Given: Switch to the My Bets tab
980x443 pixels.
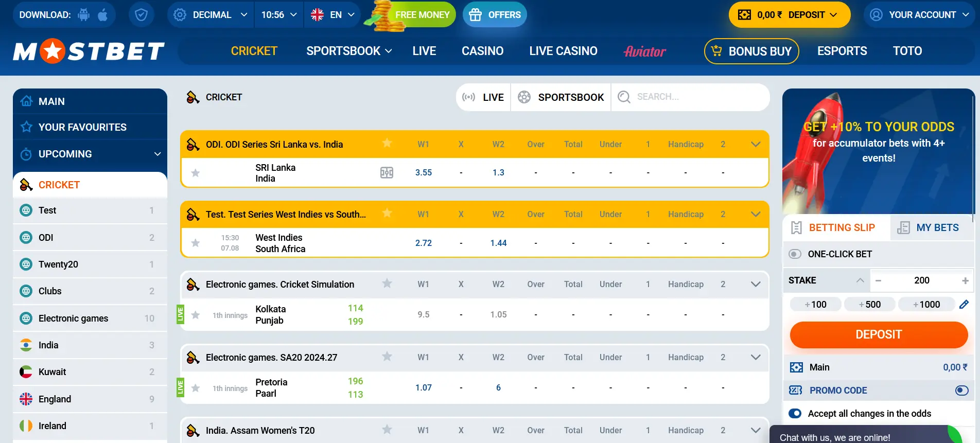Looking at the screenshot, I should [932, 227].
